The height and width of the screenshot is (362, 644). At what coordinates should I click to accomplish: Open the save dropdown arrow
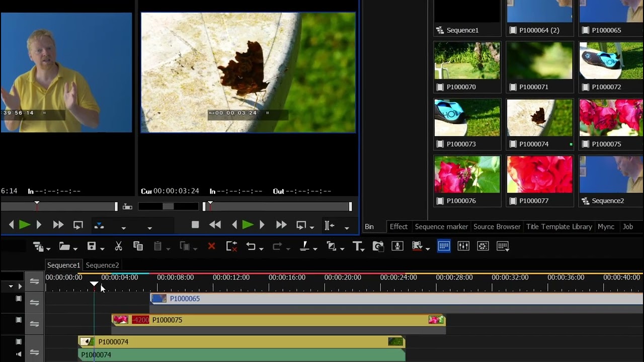(x=102, y=248)
